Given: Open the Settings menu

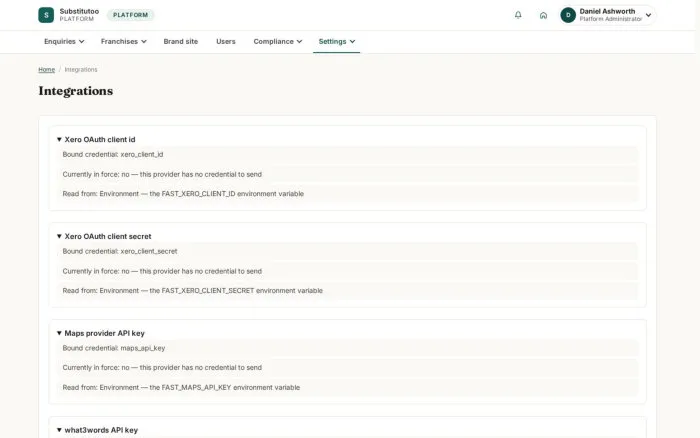Looking at the screenshot, I should 337,42.
